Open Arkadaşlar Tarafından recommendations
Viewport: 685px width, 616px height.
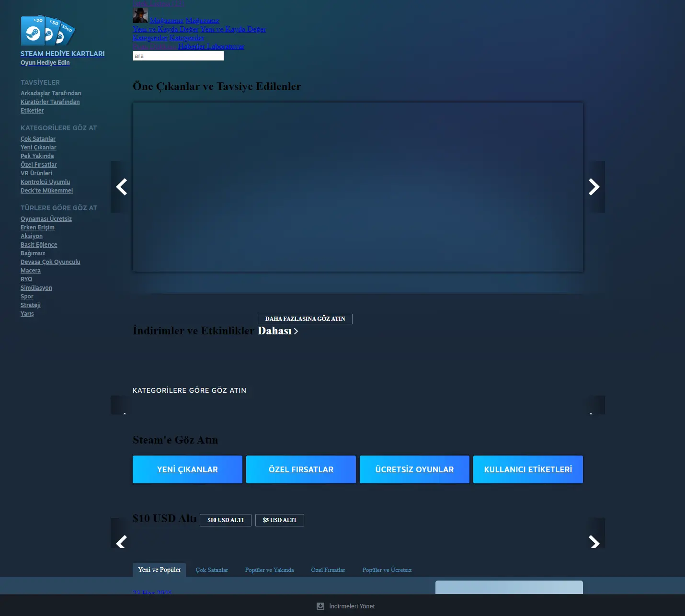click(x=51, y=93)
